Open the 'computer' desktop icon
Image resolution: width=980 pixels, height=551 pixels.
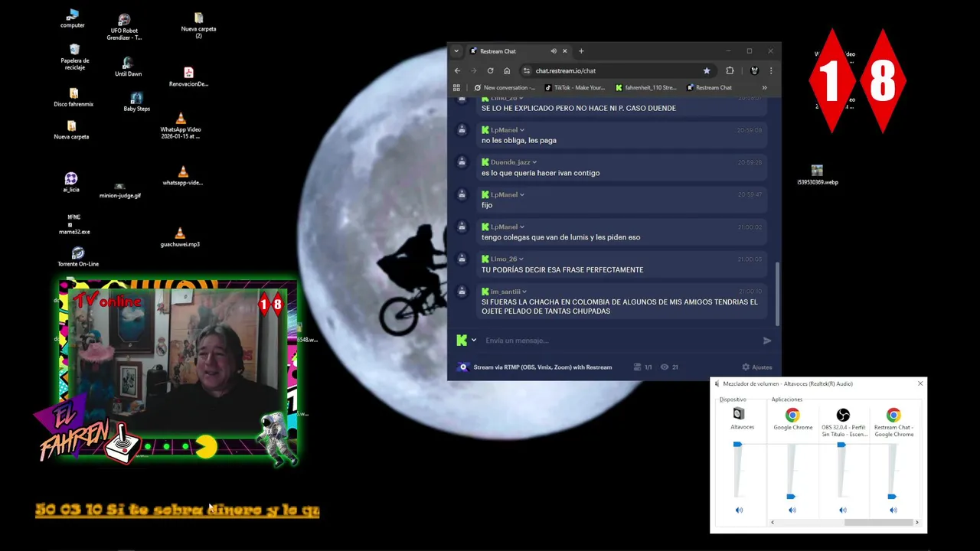(73, 18)
